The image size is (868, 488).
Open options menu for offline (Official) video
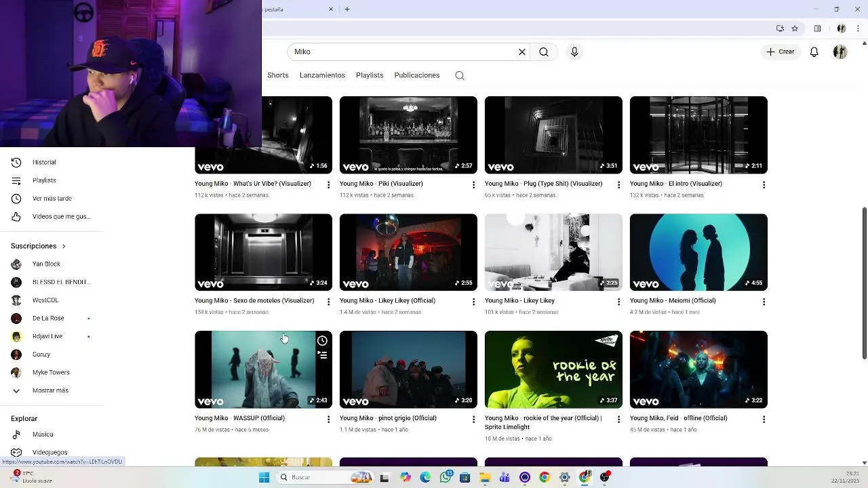pos(764,420)
